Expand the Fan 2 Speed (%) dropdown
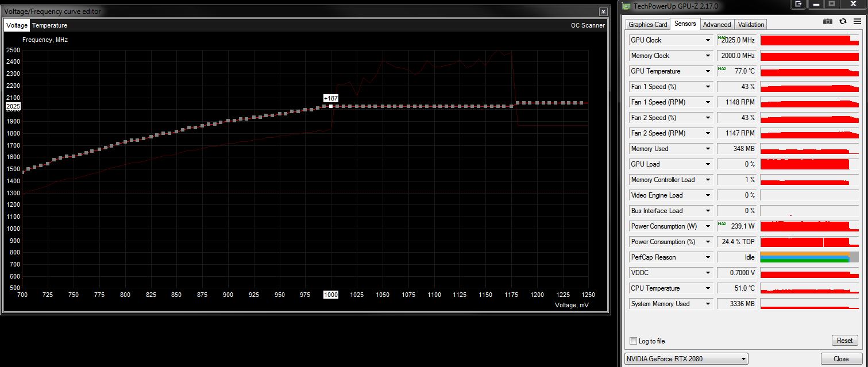This screenshot has height=367, width=868. (x=708, y=118)
